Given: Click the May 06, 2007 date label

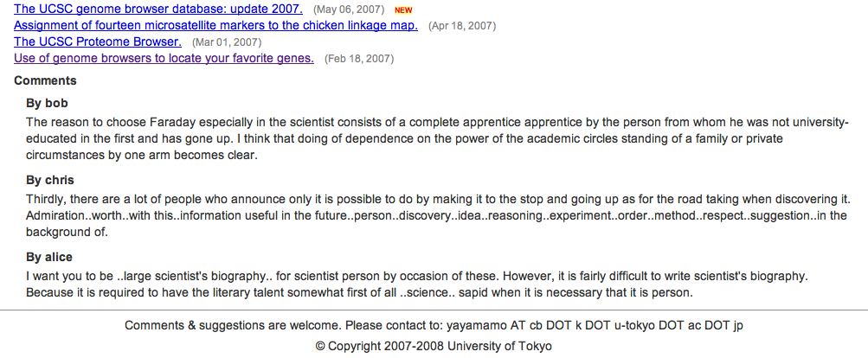Looking at the screenshot, I should point(349,10).
